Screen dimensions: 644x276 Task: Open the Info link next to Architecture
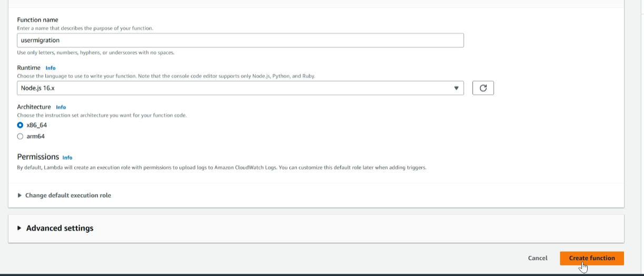pyautogui.click(x=61, y=107)
